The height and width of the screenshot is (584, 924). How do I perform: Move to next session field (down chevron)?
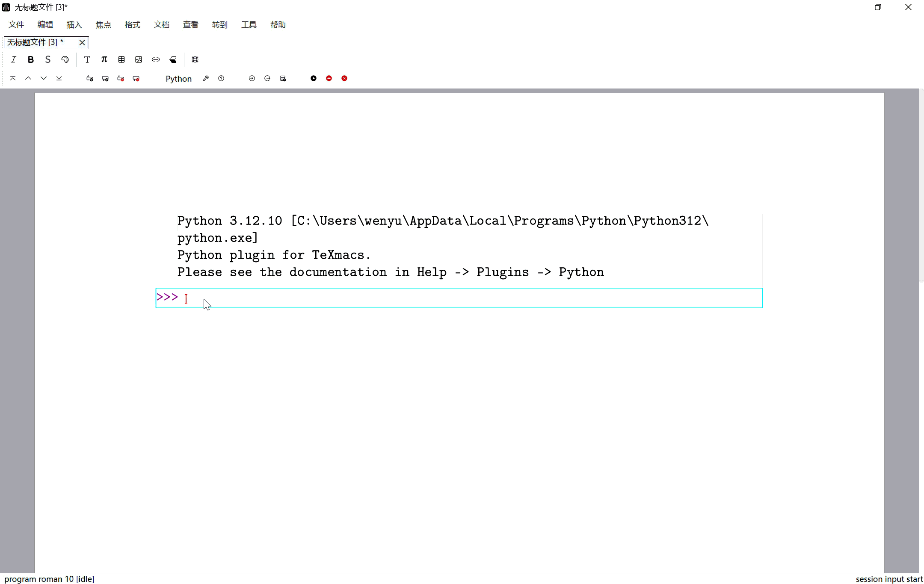pos(44,78)
